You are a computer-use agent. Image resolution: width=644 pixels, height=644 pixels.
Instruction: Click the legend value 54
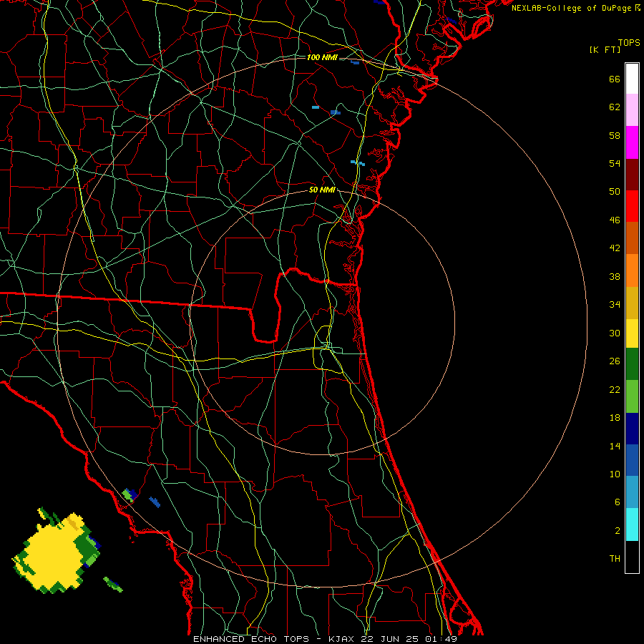tap(615, 163)
